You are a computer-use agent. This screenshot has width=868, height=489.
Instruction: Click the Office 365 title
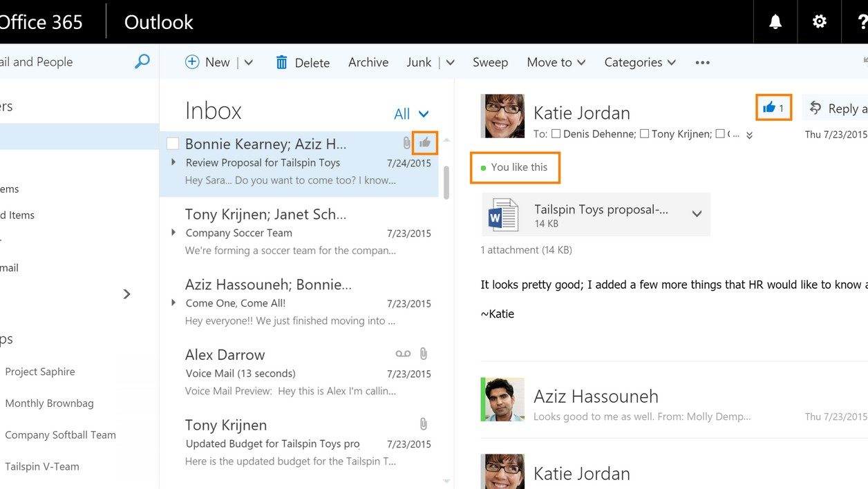click(x=41, y=22)
